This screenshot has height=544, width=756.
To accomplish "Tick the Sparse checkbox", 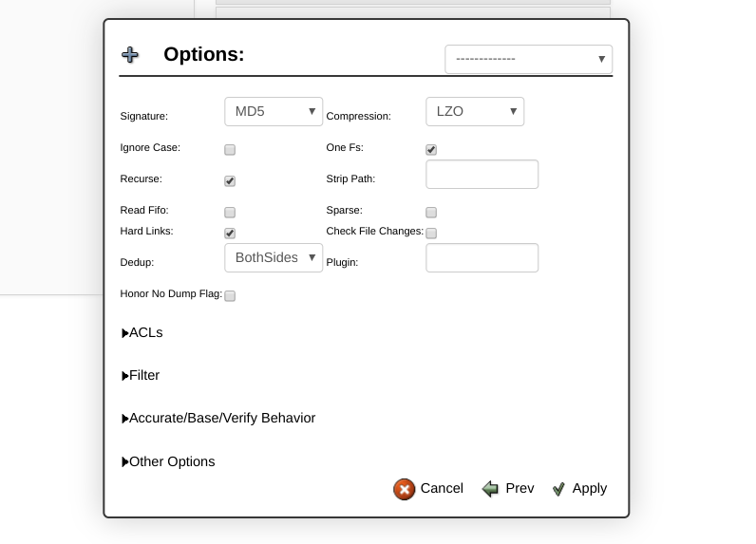I will pyautogui.click(x=431, y=213).
